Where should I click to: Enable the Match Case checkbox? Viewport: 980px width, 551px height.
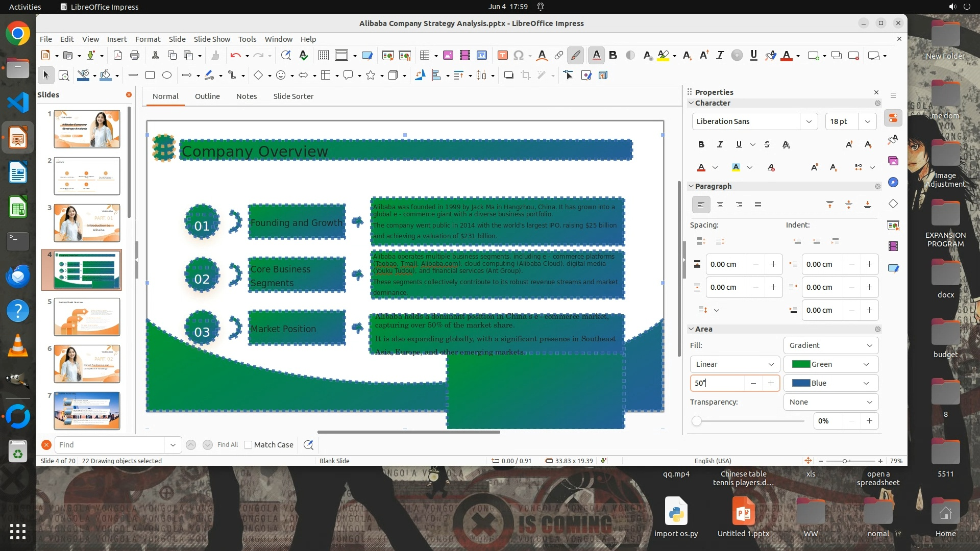coord(248,445)
